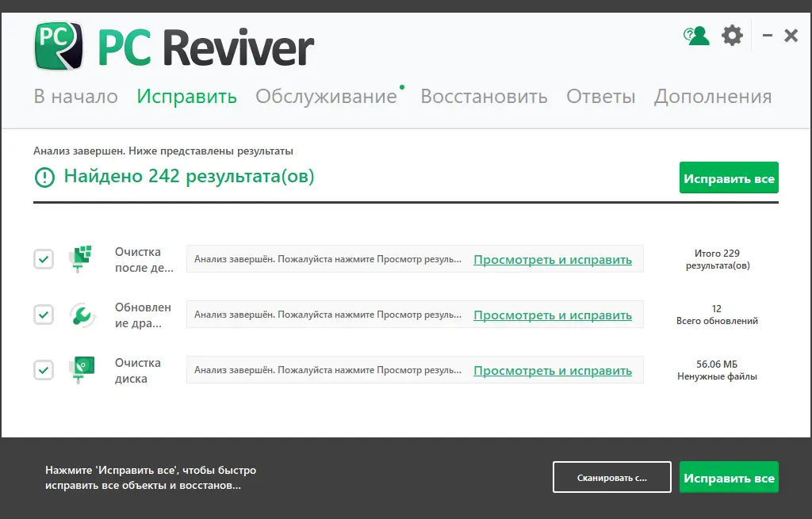812x519 pixels.
Task: Open Просмотреть и исправить for Очистка диска
Action: 553,371
